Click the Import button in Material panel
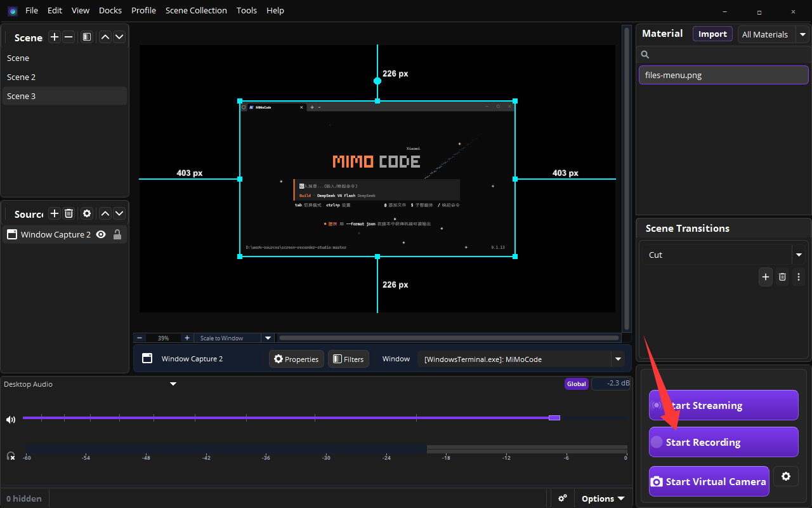 [x=712, y=34]
